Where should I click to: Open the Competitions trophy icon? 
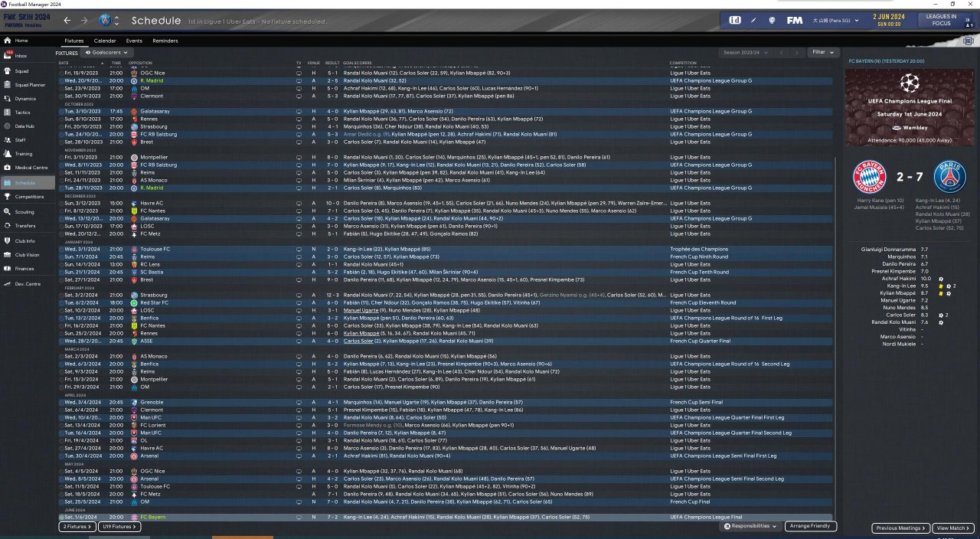(x=7, y=197)
